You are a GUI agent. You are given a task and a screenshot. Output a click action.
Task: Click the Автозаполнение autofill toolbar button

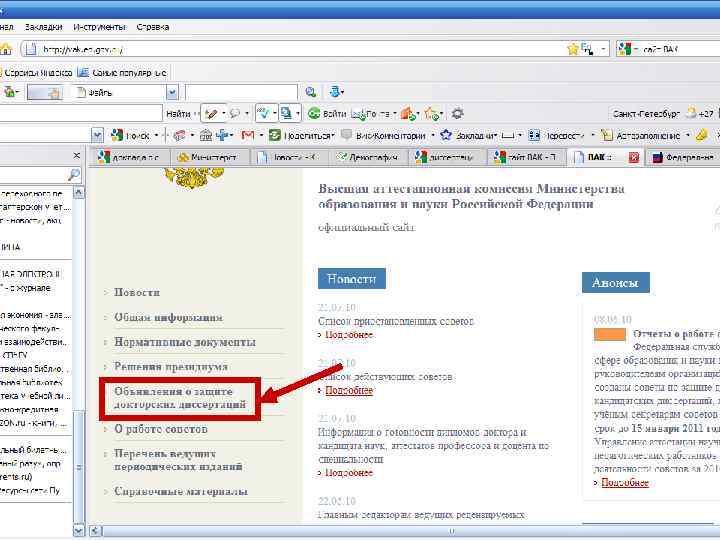pyautogui.click(x=641, y=135)
